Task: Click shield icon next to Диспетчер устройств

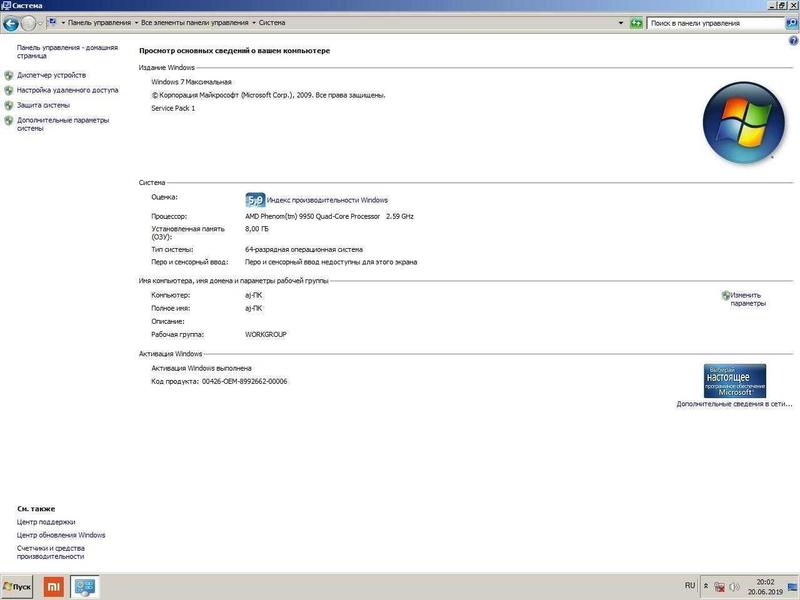Action: (9, 76)
